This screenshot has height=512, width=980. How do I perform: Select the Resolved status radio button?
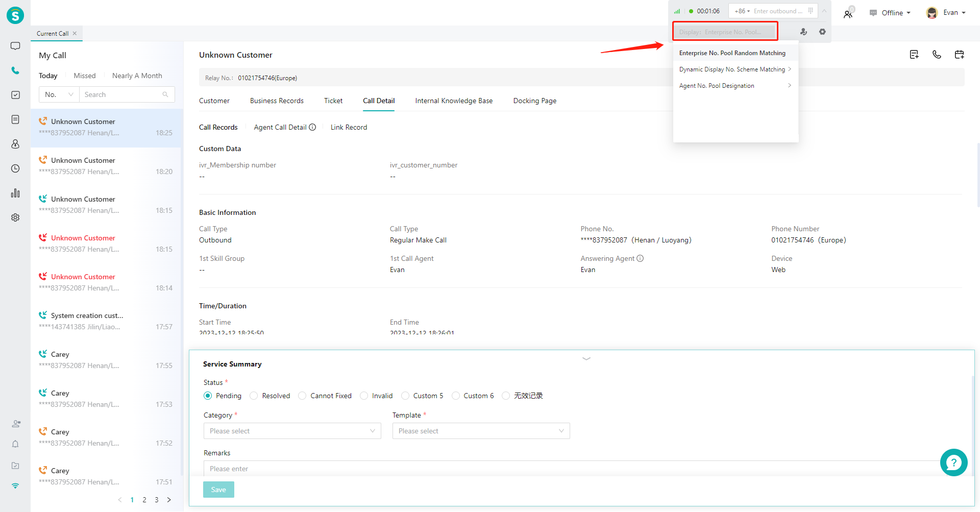(254, 396)
